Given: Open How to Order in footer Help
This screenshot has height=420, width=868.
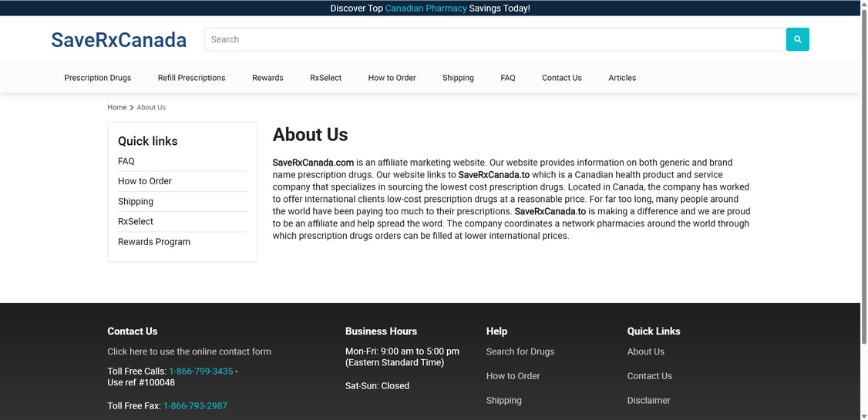Looking at the screenshot, I should click(x=513, y=376).
